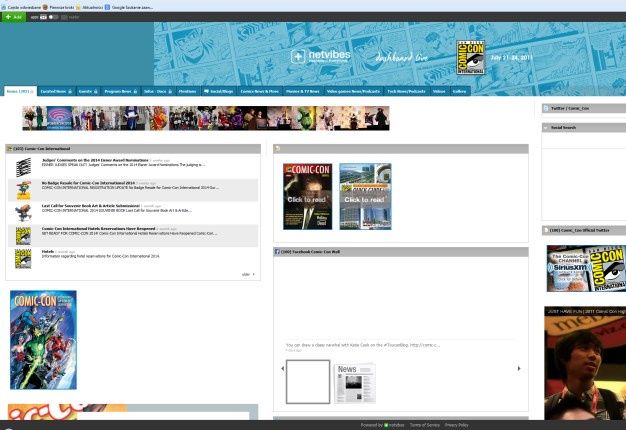Click the green Add button
The image size is (626, 430).
tap(14, 17)
